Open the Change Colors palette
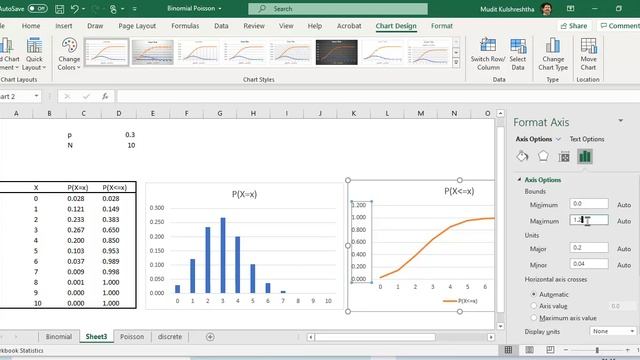This screenshot has height=360, width=640. (x=69, y=55)
